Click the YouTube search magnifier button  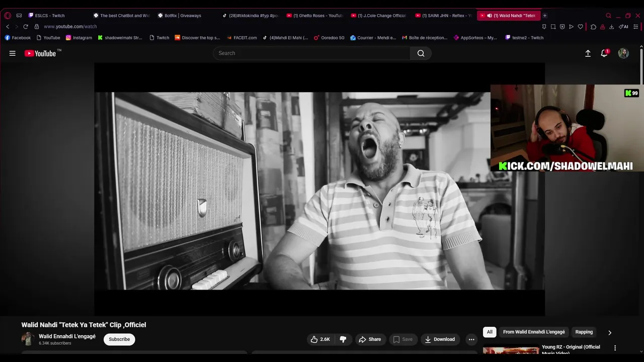421,53
